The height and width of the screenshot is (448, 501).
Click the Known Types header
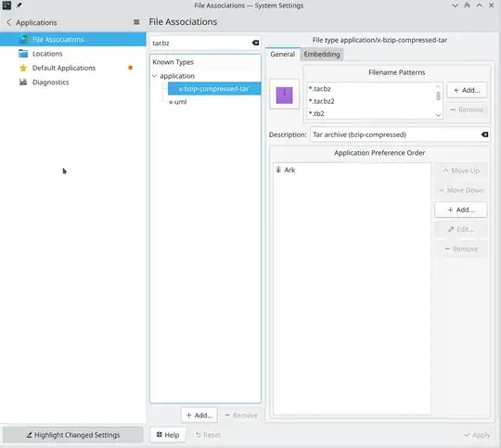tap(205, 62)
